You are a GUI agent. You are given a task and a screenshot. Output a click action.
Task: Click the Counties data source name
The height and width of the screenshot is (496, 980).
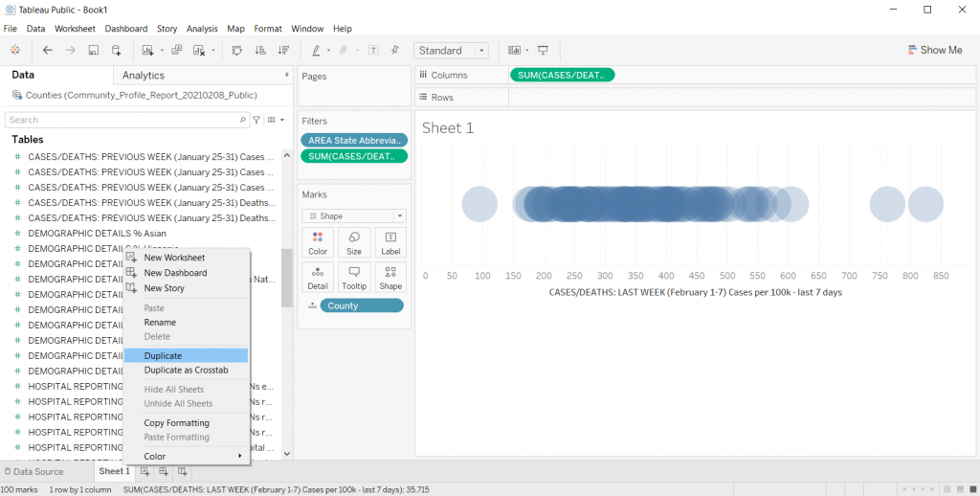point(142,95)
